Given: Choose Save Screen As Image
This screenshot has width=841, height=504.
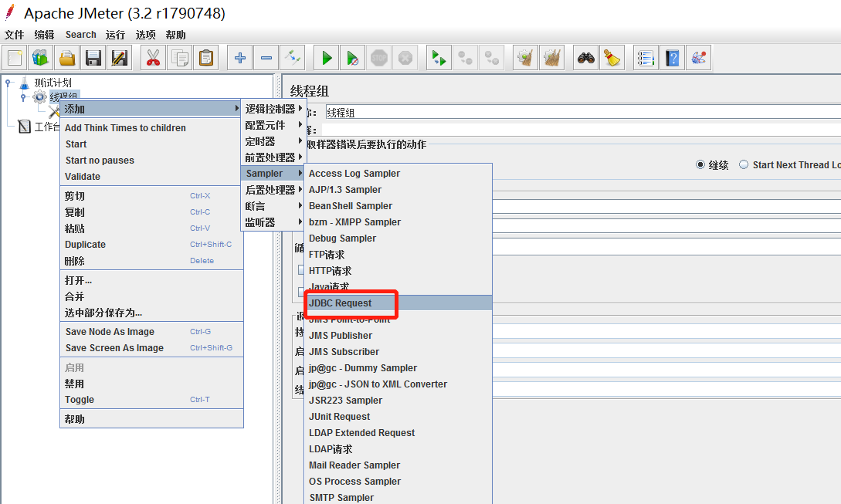Looking at the screenshot, I should click(151, 348).
